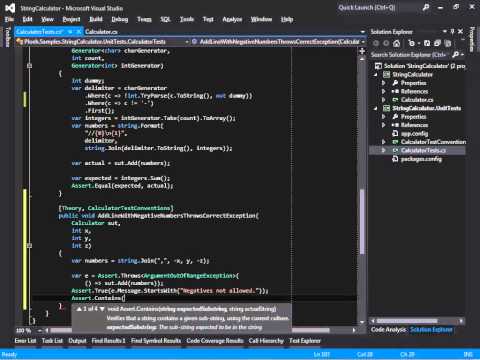The width and height of the screenshot is (480, 360).
Task: Expand Properties under StringCalculator.UnitTests
Action: pyautogui.click(x=384, y=116)
